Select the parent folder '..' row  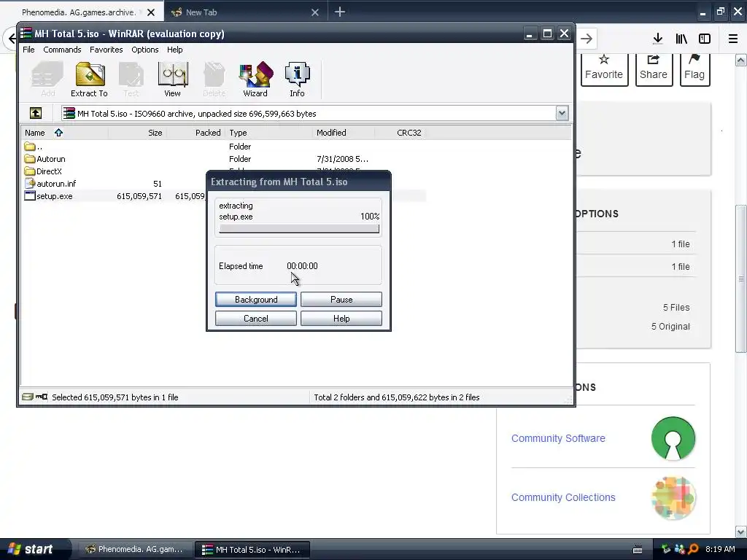224,147
